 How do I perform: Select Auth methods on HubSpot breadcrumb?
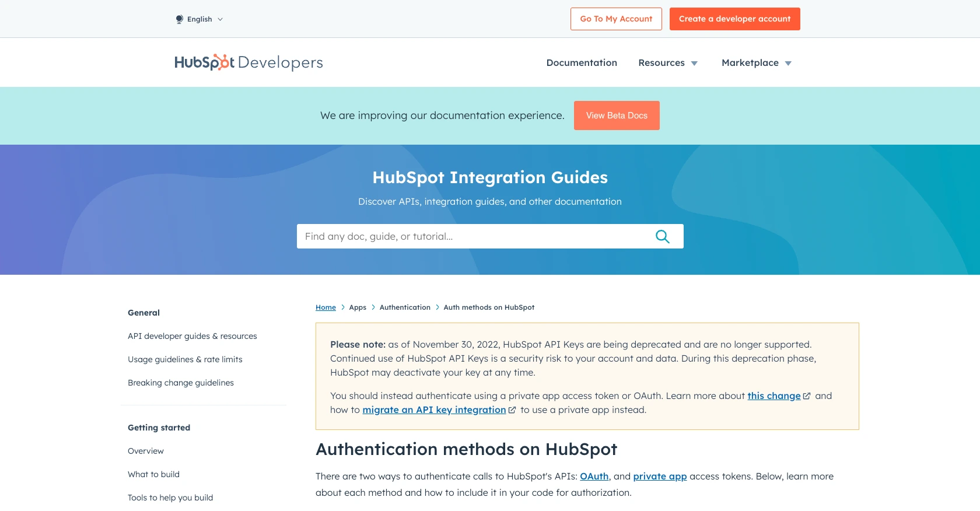pyautogui.click(x=489, y=307)
